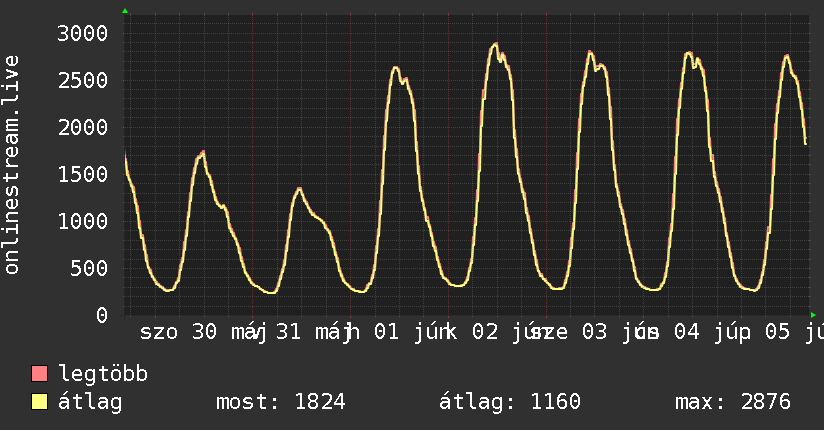Click the vertical axis title onlinestream.live
Screen dimensions: 824x430
12,165
